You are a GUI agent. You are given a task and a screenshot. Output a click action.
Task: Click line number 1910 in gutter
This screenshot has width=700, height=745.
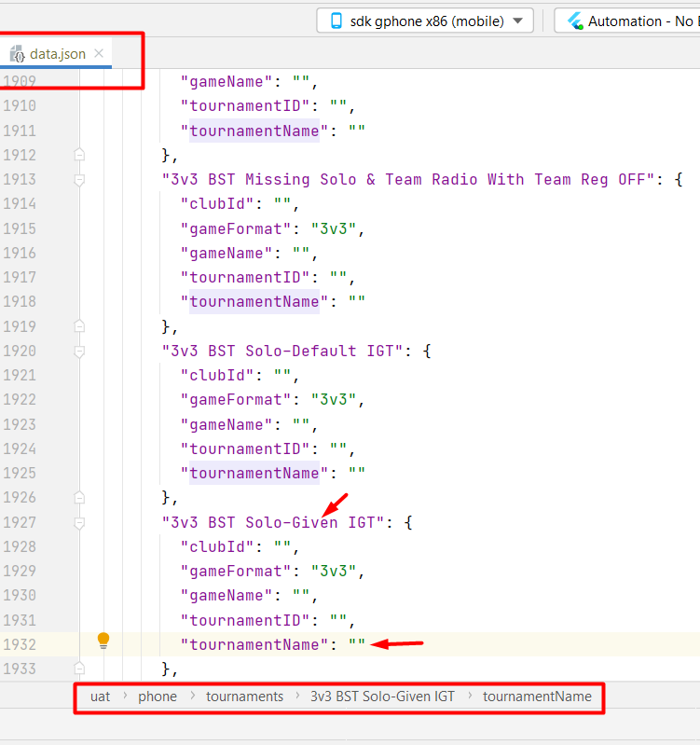coord(20,105)
